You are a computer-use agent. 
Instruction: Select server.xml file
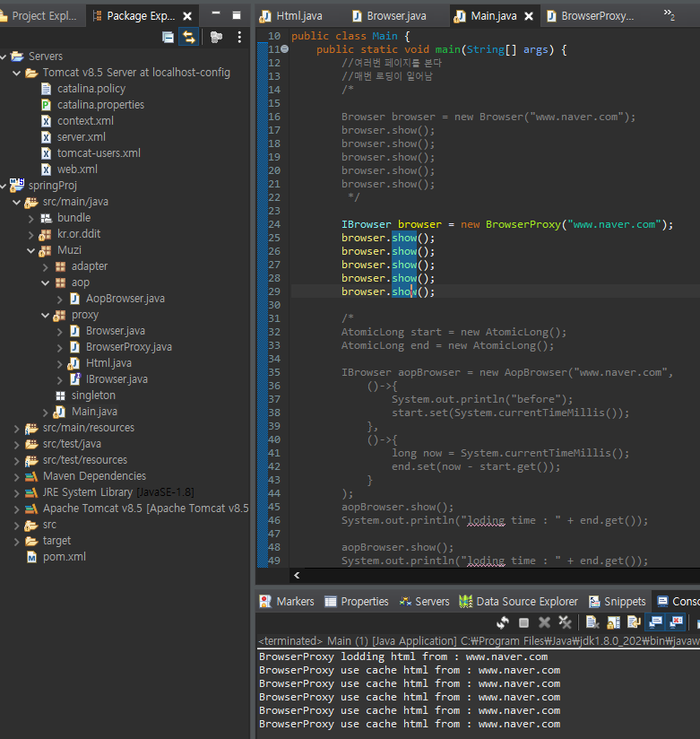[x=81, y=136]
